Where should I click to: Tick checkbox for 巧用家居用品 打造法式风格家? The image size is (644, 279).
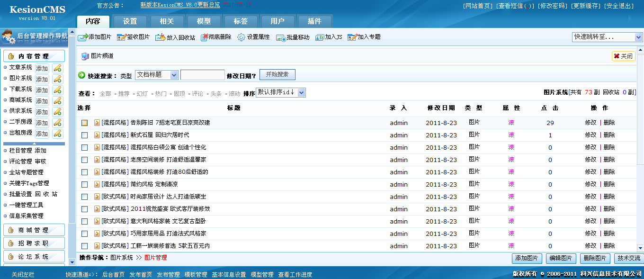click(x=84, y=234)
